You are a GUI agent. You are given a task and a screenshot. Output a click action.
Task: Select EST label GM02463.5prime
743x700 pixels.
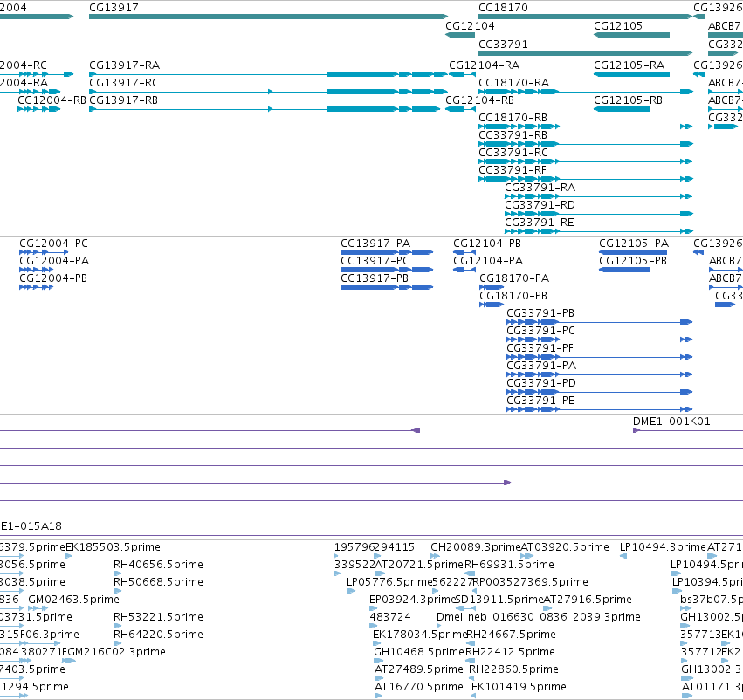(73, 599)
